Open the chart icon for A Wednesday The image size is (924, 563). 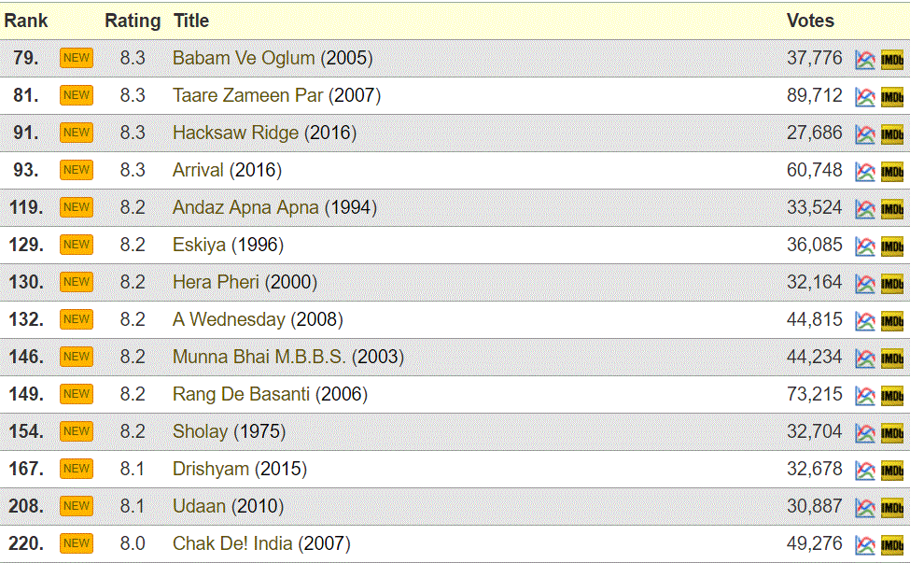pyautogui.click(x=865, y=321)
